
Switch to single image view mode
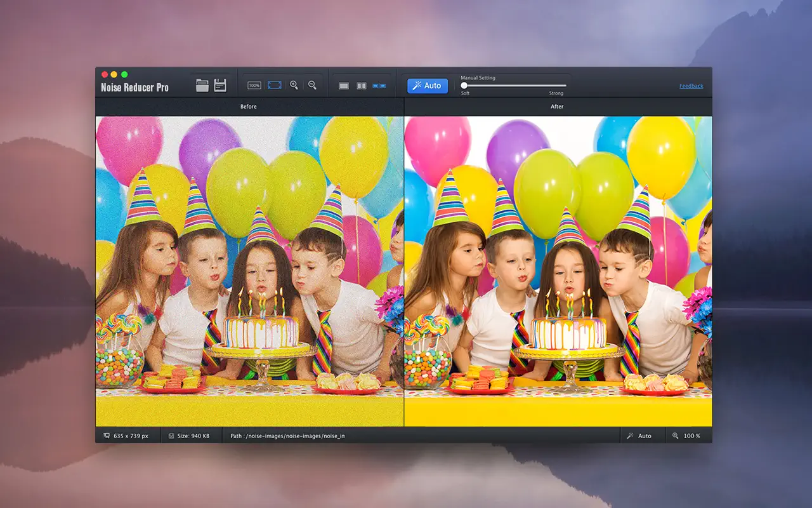[x=344, y=85]
